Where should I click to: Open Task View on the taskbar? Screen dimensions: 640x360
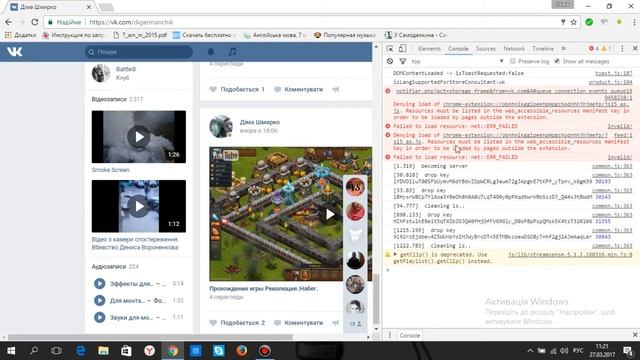tap(56, 351)
